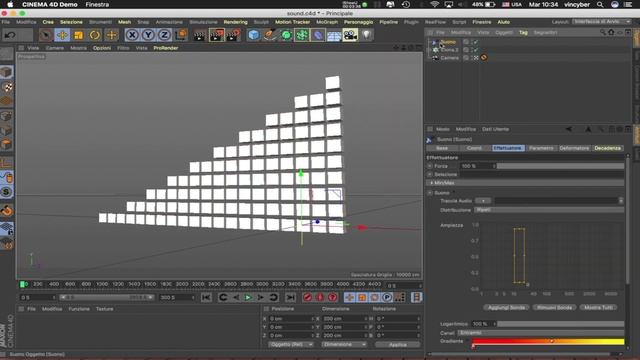
Task: Expand the Clona object in tree
Action: [429, 50]
